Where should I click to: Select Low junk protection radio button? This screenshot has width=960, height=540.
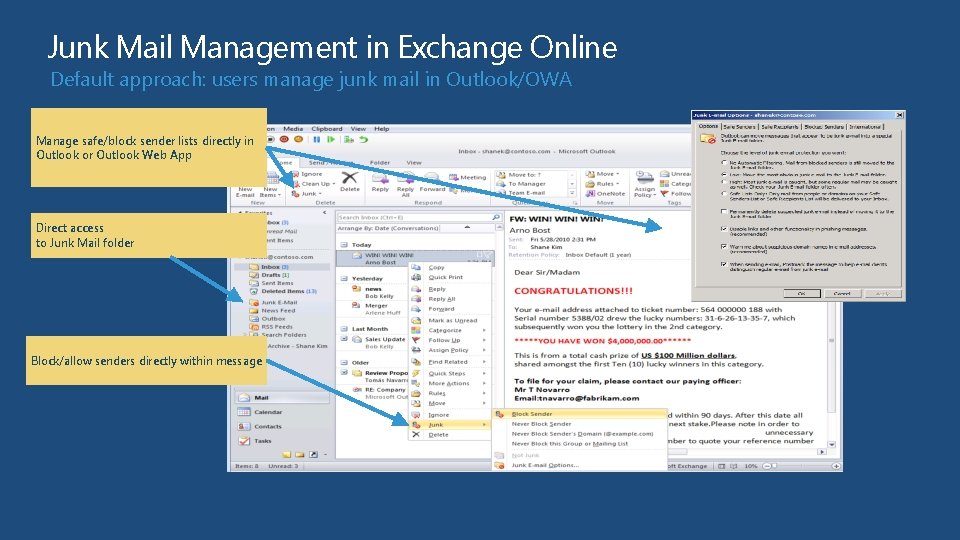point(724,174)
